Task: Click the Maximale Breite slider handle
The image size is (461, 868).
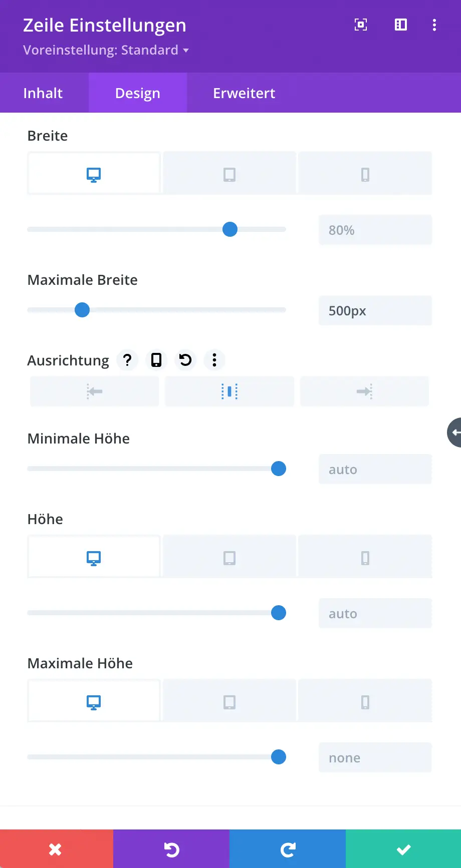Action: pyautogui.click(x=82, y=310)
